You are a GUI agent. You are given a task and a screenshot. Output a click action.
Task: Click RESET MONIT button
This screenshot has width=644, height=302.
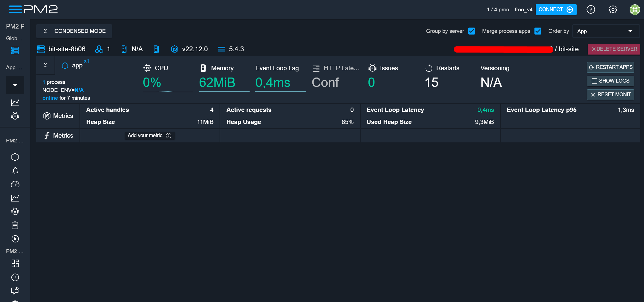pyautogui.click(x=610, y=94)
